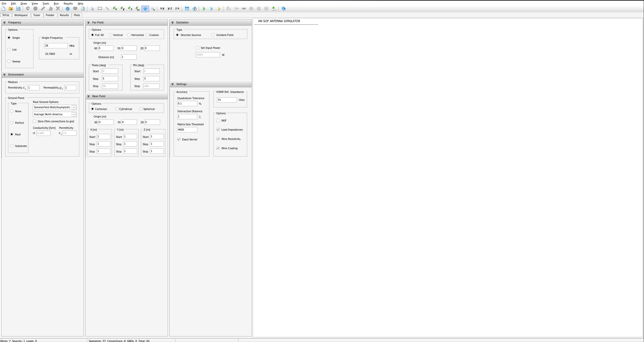Screen dimensions: 644x342
Task: Toggle Zero-Ohm connections to gnd checkbox
Action: 34,121
